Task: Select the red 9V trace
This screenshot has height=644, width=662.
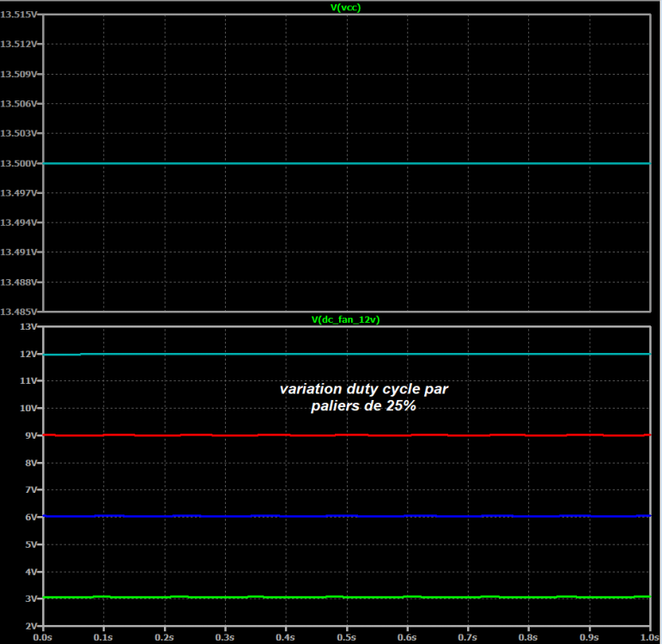Action: pyautogui.click(x=346, y=434)
